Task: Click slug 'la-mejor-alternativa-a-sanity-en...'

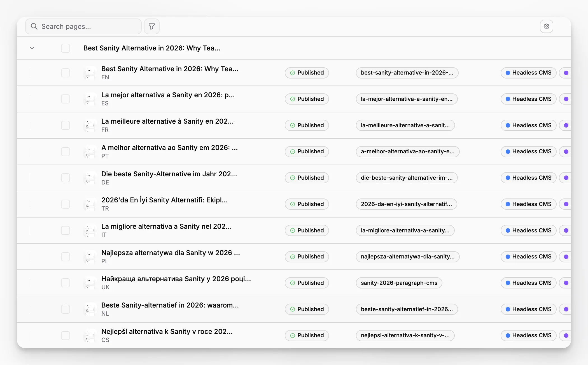Action: (407, 99)
